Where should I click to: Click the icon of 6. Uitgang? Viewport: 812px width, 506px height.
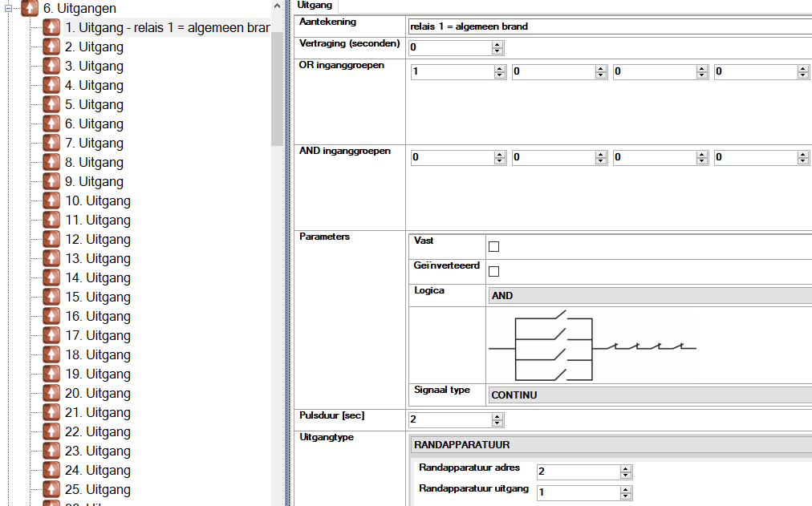coord(51,123)
